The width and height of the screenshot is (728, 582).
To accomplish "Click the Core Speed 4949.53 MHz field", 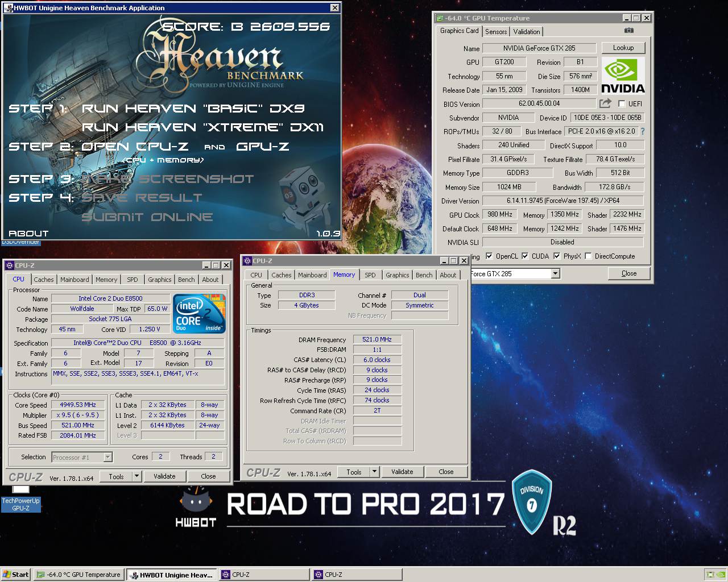I will tap(78, 405).
